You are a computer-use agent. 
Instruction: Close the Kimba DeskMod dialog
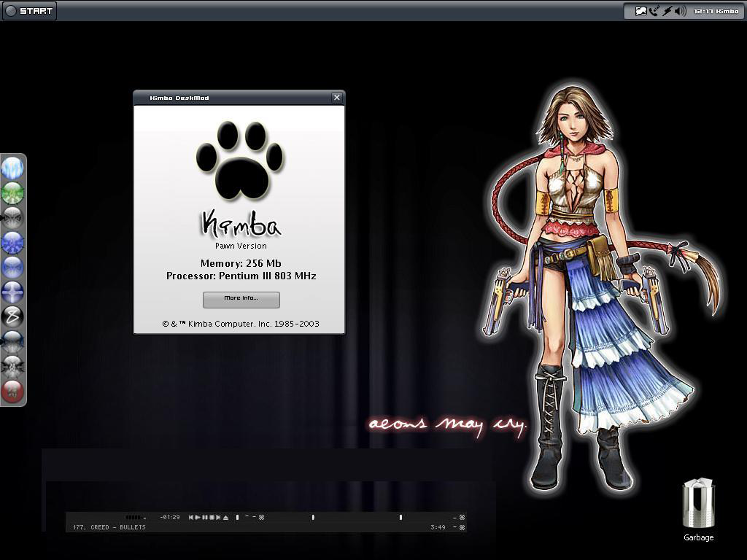click(337, 98)
